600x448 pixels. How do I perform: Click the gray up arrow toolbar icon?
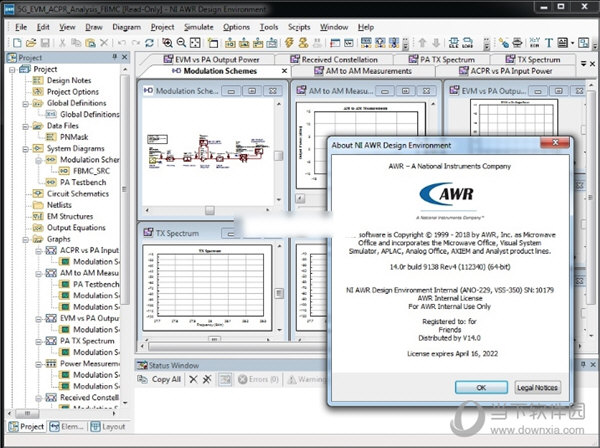tap(422, 42)
